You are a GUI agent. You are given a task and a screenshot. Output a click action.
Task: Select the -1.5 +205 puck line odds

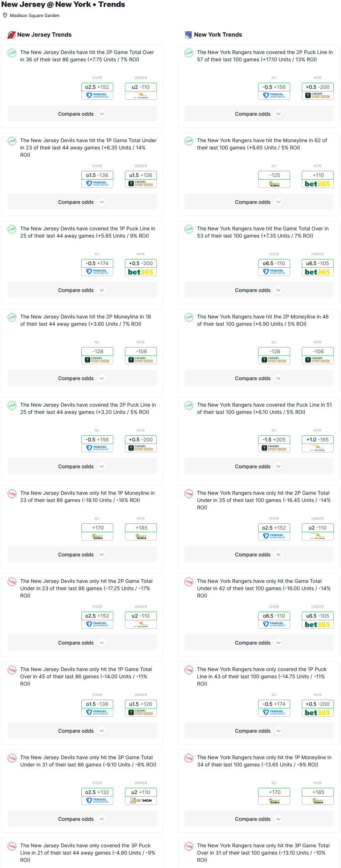[274, 440]
